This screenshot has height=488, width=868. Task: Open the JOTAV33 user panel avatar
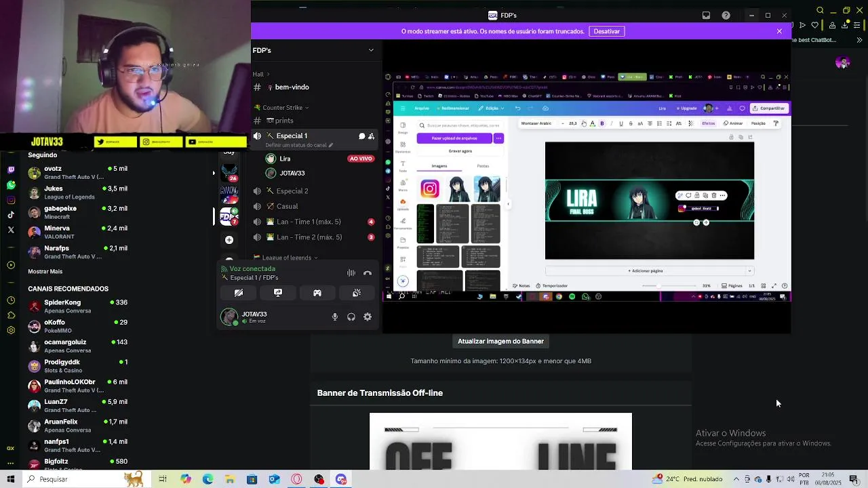[230, 317]
